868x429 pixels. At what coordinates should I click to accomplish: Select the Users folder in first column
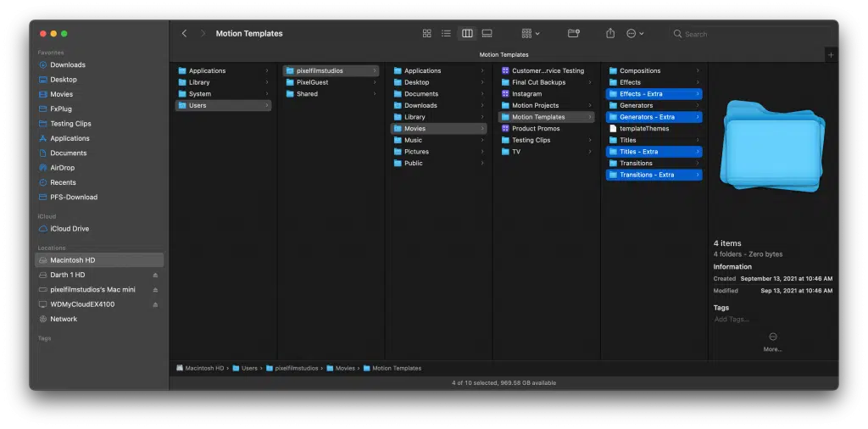[x=223, y=105]
